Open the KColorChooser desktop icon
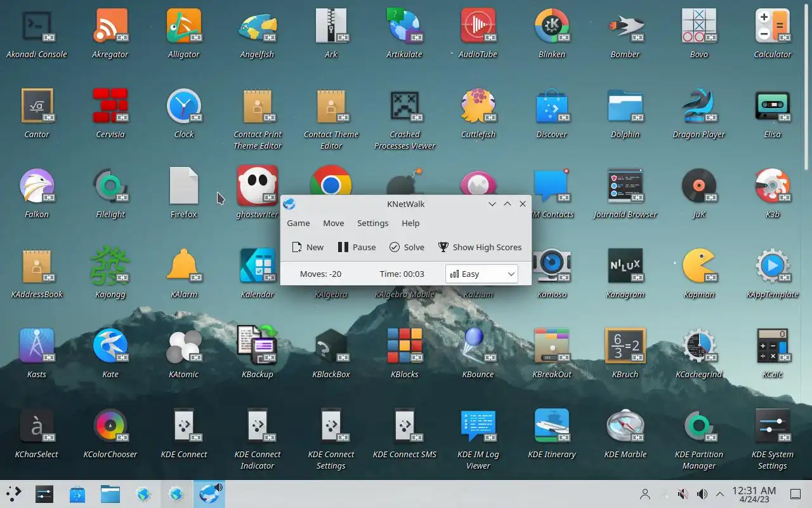 coord(110,433)
